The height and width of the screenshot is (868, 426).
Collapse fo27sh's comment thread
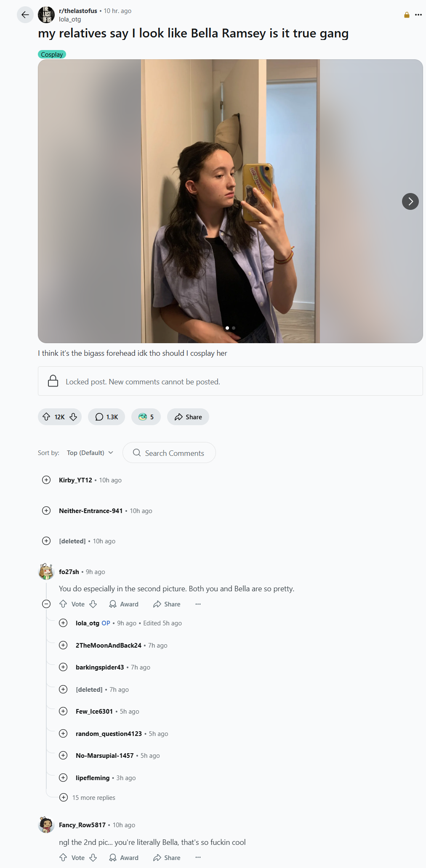pyautogui.click(x=46, y=604)
